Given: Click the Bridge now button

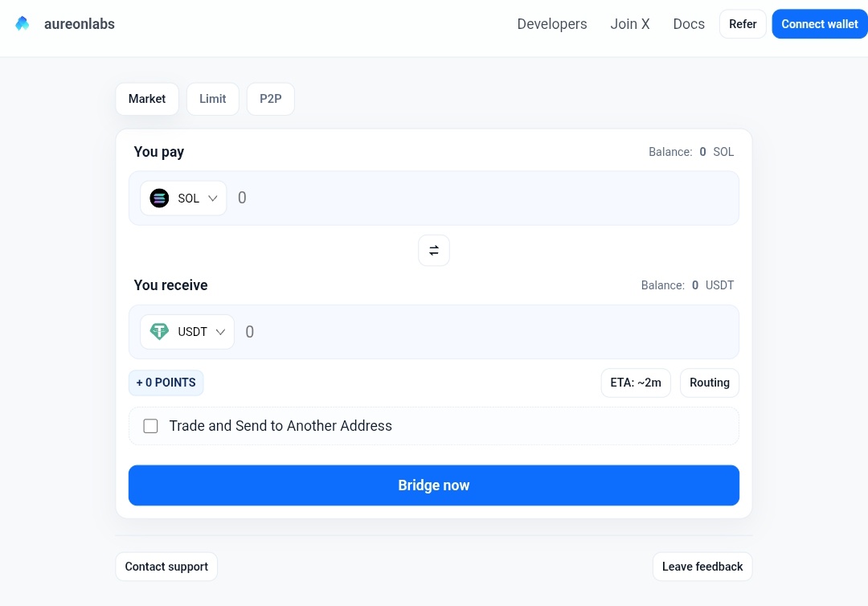Looking at the screenshot, I should pos(433,485).
